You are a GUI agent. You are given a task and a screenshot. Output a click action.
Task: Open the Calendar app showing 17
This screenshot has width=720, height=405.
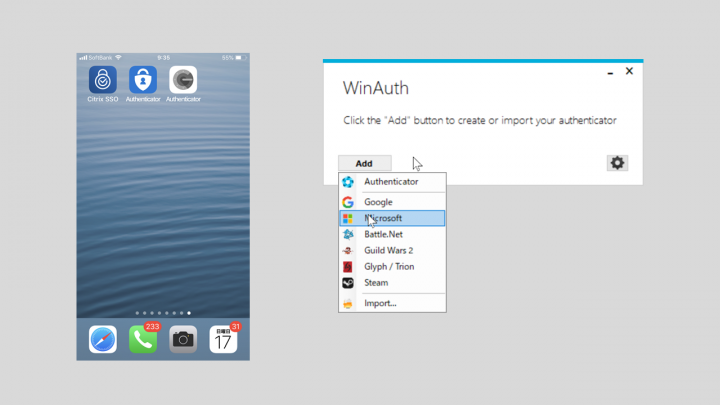[x=223, y=339]
